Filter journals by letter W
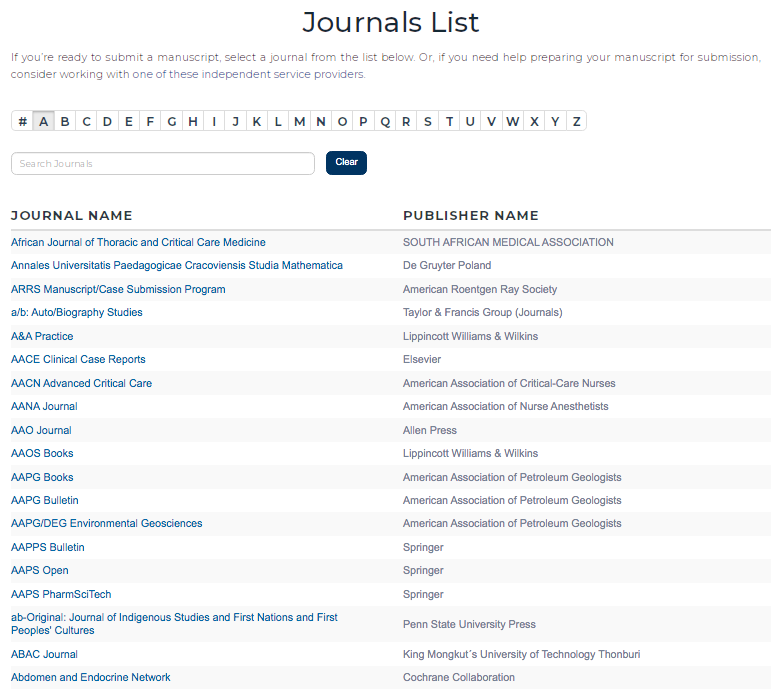 point(513,121)
